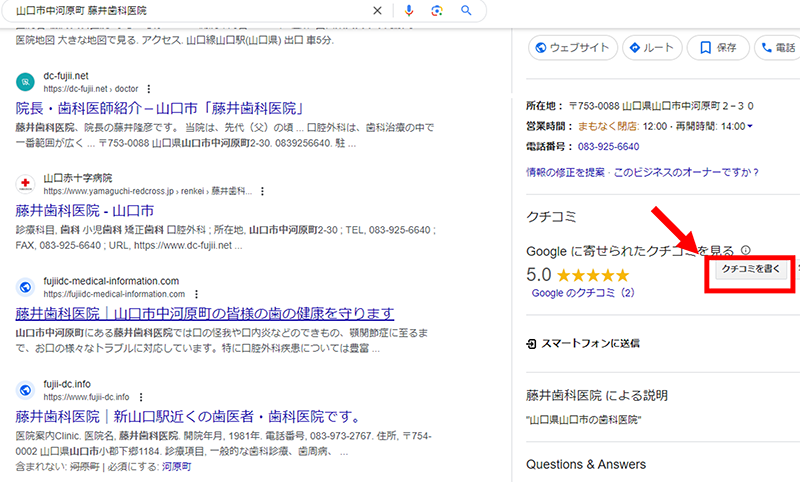The height and width of the screenshot is (482, 800).
Task: Open Google Lens image search icon
Action: 437,10
